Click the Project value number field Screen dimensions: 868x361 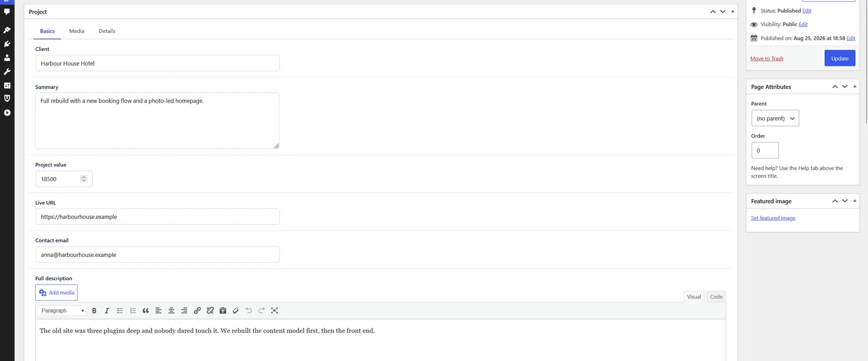64,179
